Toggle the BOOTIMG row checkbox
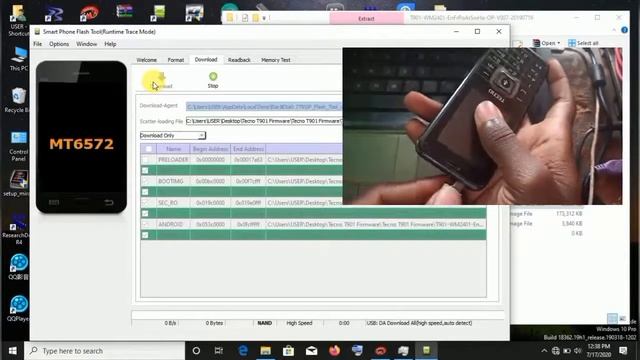 (x=145, y=181)
